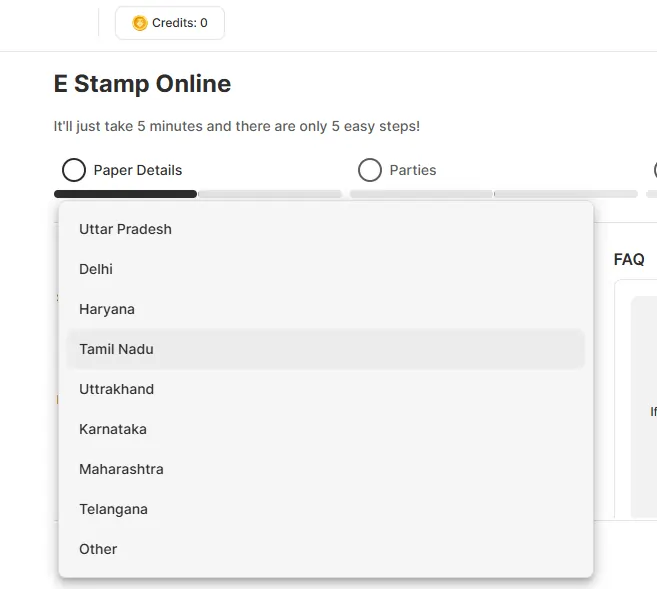The width and height of the screenshot is (657, 589).
Task: Go to the Paper Details step label
Action: [x=138, y=170]
